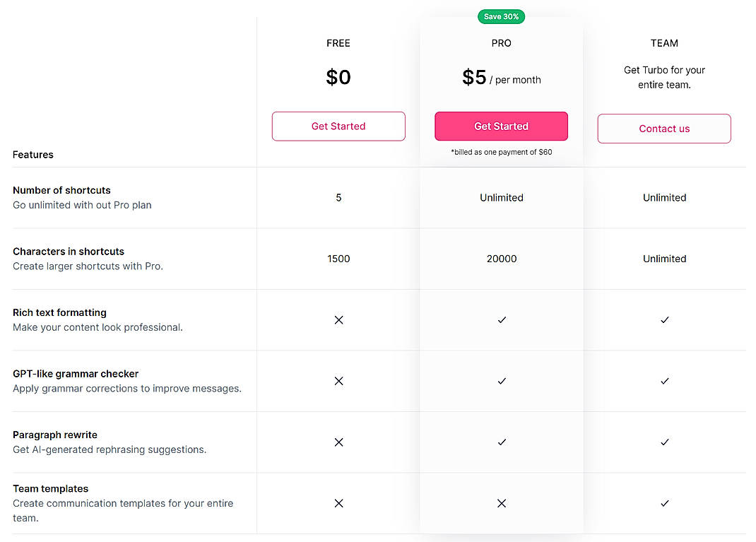Click the Save 30% badge
Image resolution: width=756 pixels, height=542 pixels.
click(502, 17)
